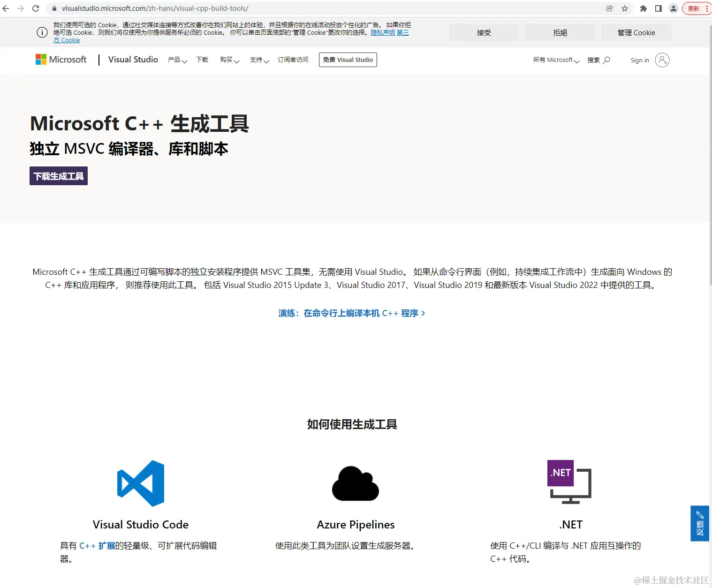Open the 演练: 在命令行上编译本机 C++ 程序 link
The height and width of the screenshot is (588, 712).
pyautogui.click(x=352, y=313)
